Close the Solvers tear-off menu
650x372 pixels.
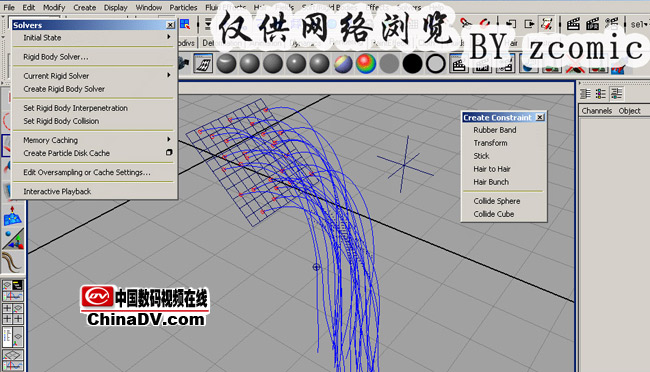(x=170, y=25)
